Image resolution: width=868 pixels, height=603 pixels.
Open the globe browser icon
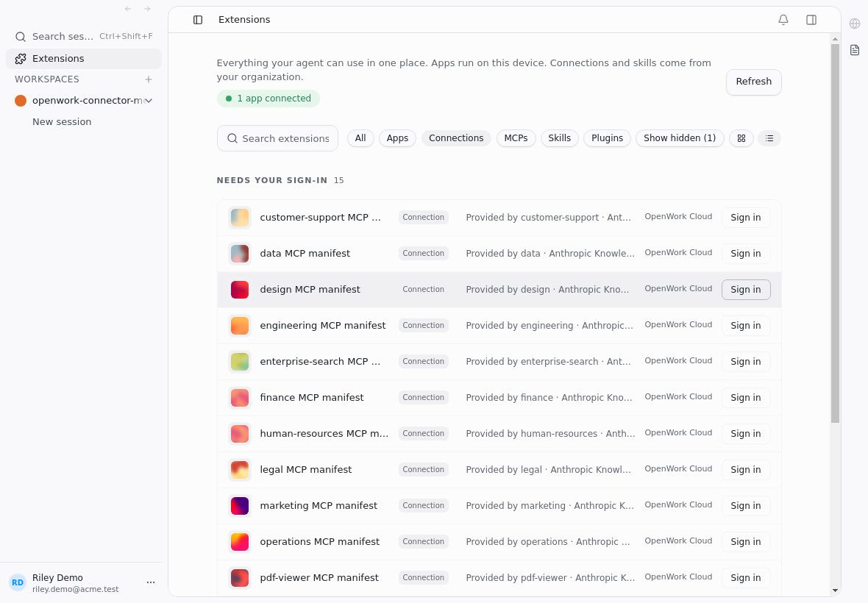(x=855, y=24)
